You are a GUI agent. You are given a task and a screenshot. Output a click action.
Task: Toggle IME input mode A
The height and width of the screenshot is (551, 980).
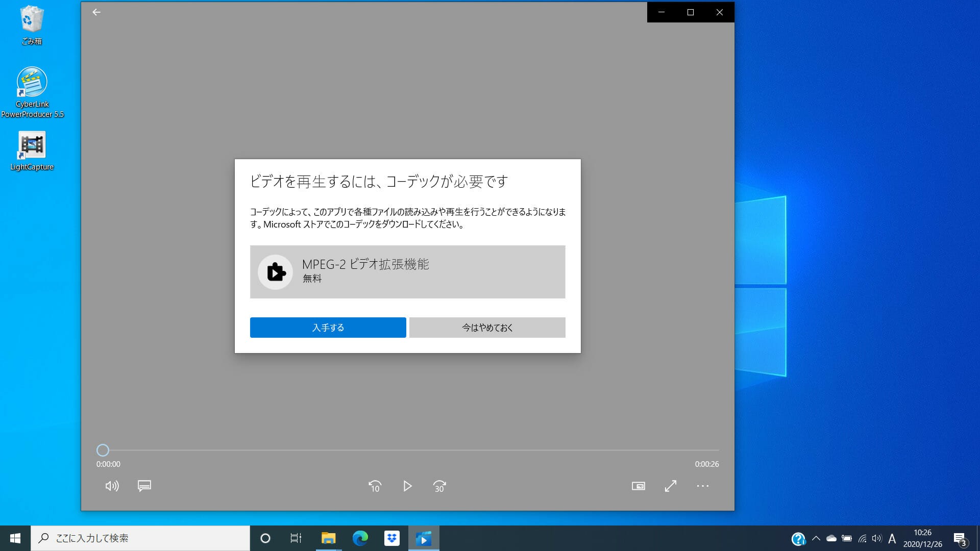[892, 538]
